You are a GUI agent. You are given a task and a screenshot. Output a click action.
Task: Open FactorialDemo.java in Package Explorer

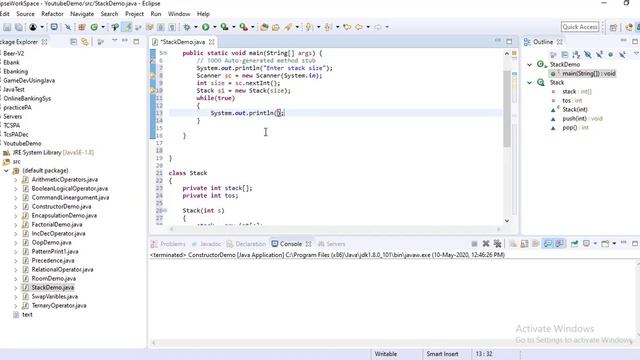point(57,224)
